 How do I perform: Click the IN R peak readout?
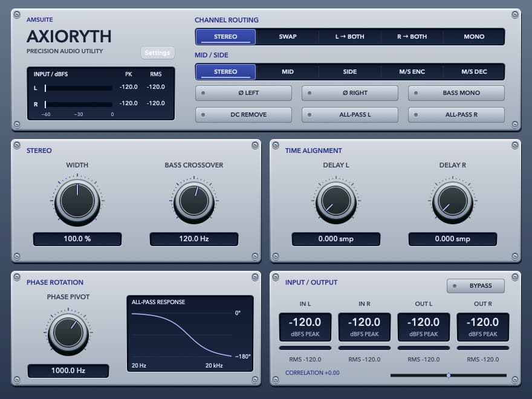point(365,327)
